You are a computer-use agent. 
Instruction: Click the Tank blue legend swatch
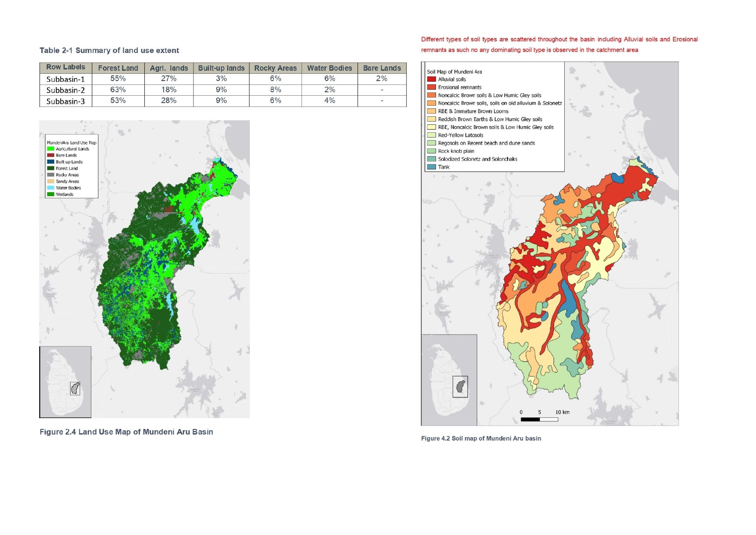pos(431,167)
